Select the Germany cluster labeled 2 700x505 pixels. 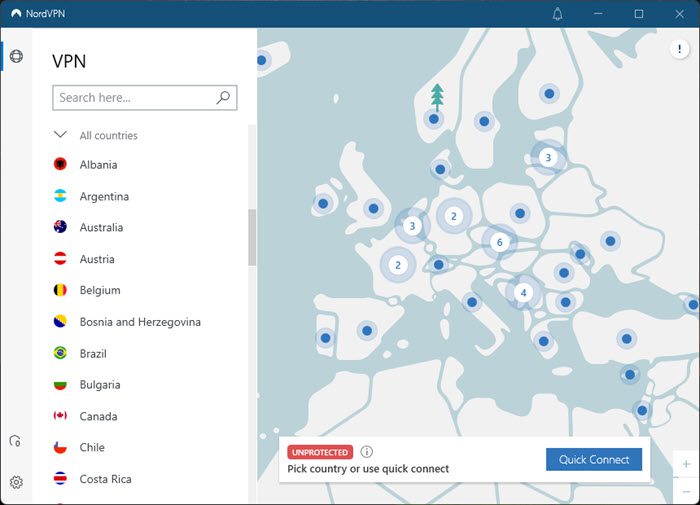pyautogui.click(x=454, y=217)
